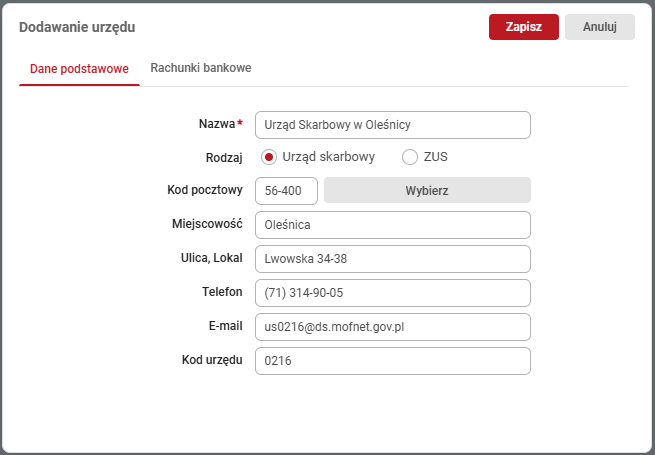
Task: Save the office with the Zapisz button
Action: pyautogui.click(x=523, y=27)
